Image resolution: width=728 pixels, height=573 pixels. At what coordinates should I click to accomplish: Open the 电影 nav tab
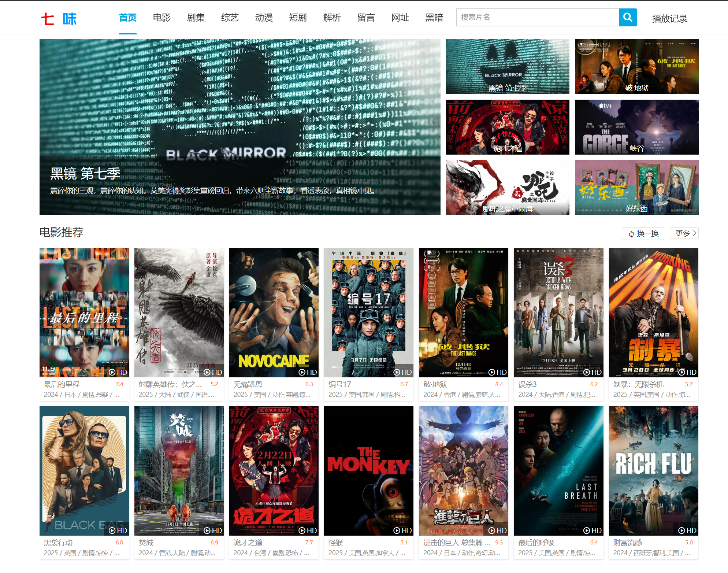pyautogui.click(x=162, y=18)
